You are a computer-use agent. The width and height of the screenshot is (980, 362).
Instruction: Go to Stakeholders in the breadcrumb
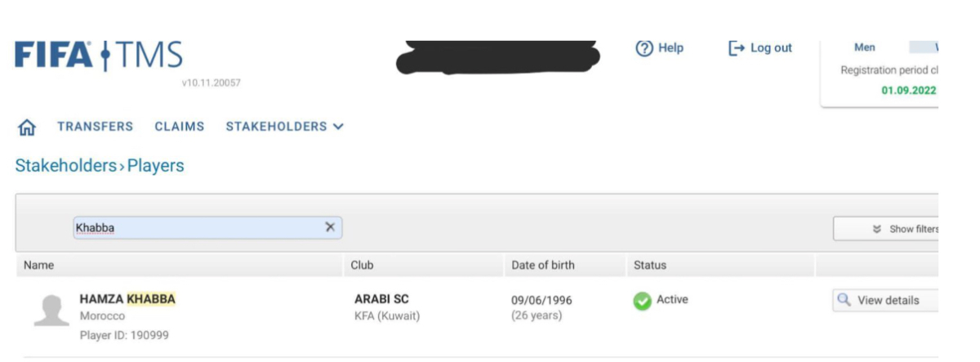click(x=65, y=166)
